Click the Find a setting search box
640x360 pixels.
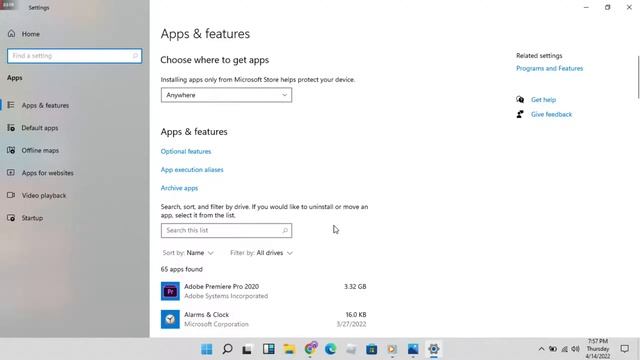click(x=74, y=56)
